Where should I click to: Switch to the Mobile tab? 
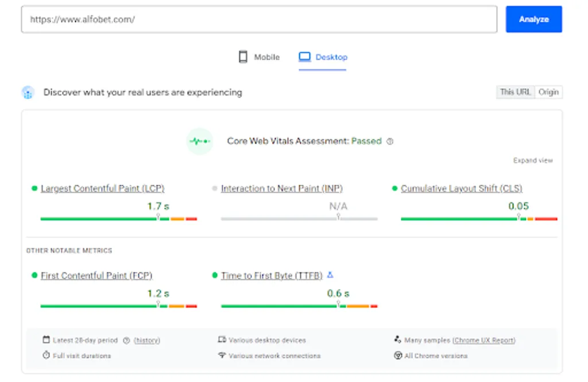[259, 57]
